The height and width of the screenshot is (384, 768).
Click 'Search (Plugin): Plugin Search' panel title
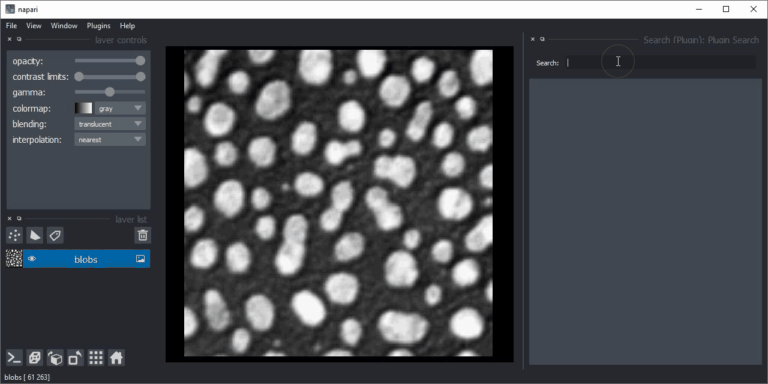point(701,40)
